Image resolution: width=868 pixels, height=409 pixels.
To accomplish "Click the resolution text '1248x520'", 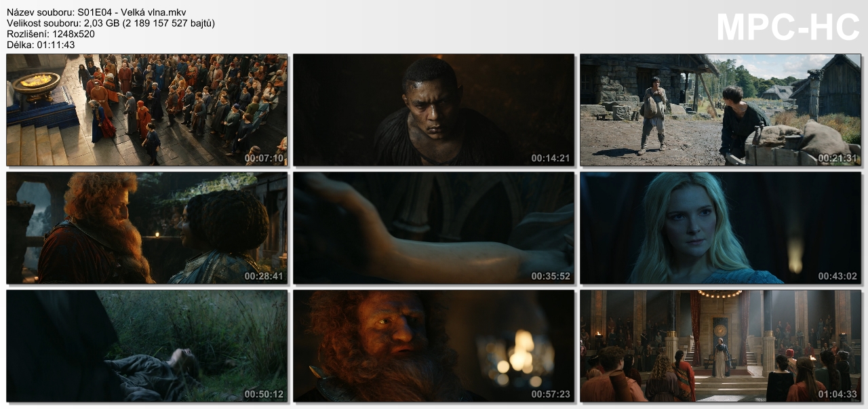I will click(72, 34).
